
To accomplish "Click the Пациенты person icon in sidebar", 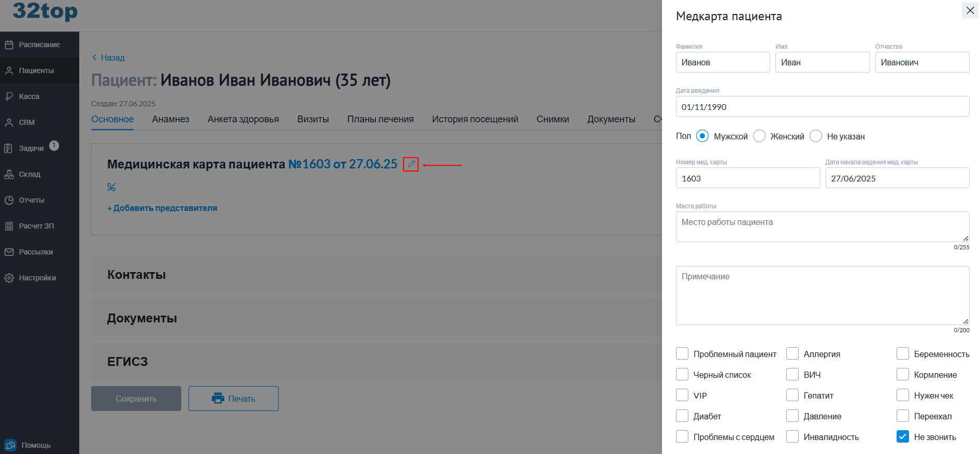I will tap(9, 70).
